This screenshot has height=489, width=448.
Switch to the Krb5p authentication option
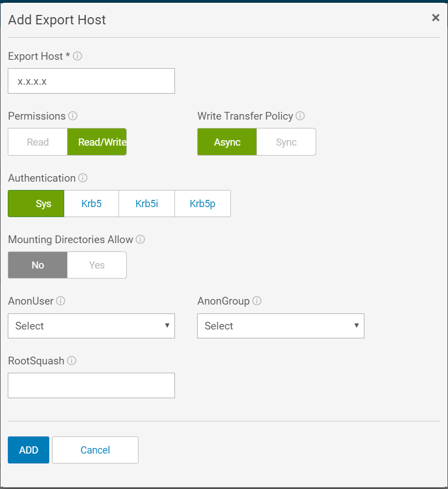coord(203,203)
